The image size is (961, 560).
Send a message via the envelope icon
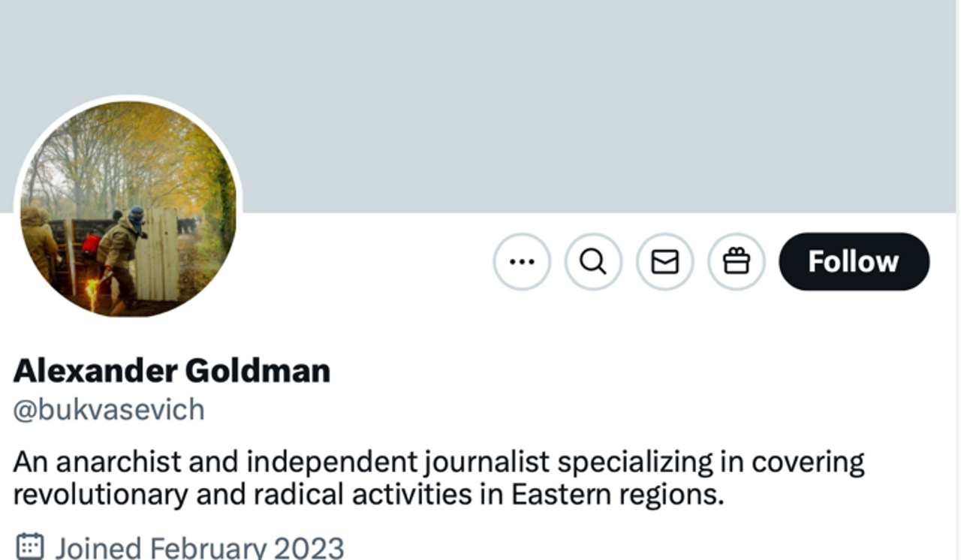click(664, 262)
